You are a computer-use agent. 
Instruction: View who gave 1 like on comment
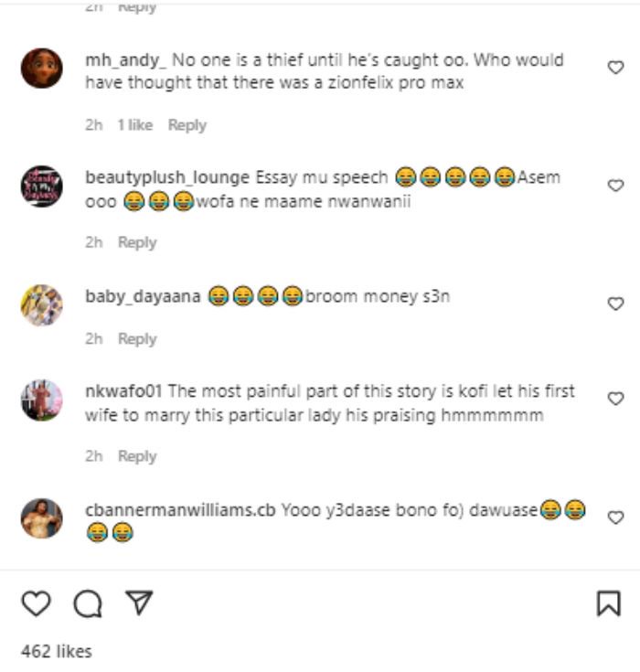[x=134, y=125]
